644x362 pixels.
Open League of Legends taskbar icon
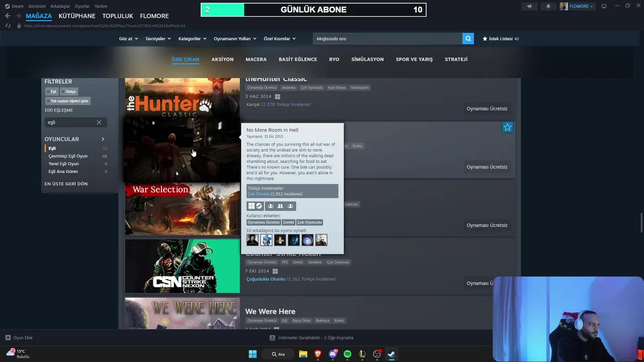point(362,354)
